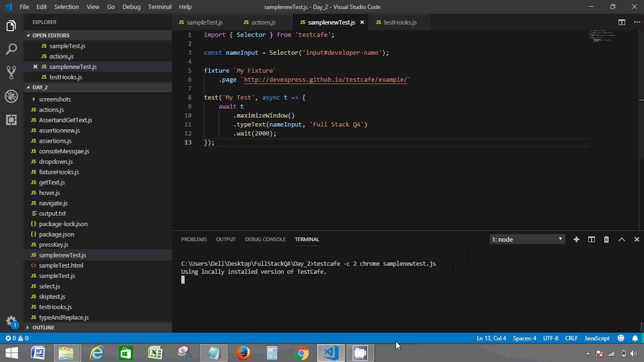The height and width of the screenshot is (362, 644).
Task: Switch to the DEBUG CONSOLE tab
Action: 265,239
